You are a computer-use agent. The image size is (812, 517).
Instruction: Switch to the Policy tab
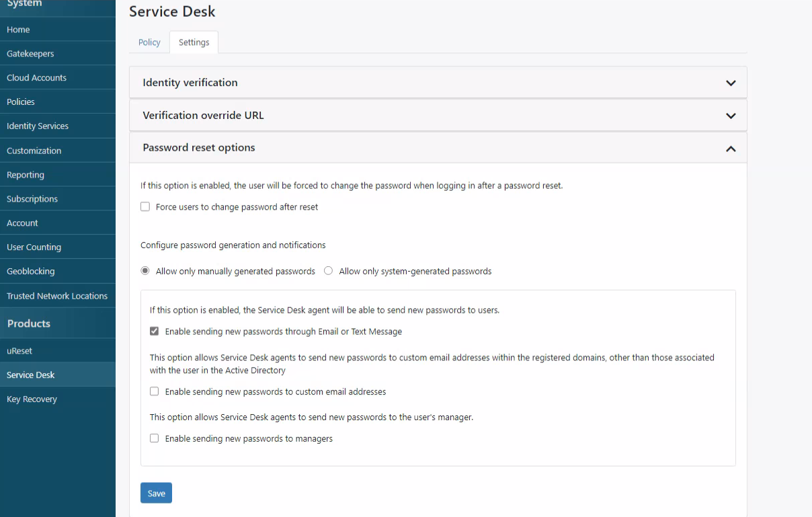pos(149,42)
